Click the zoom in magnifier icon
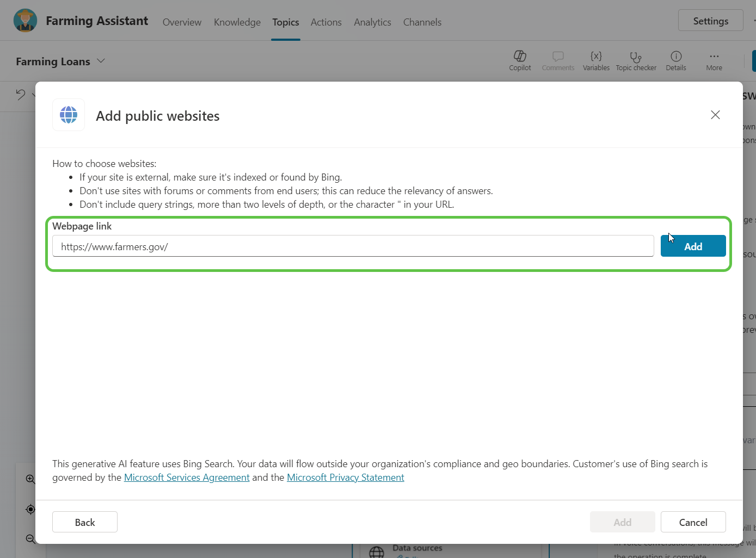This screenshot has height=558, width=756. coord(30,479)
